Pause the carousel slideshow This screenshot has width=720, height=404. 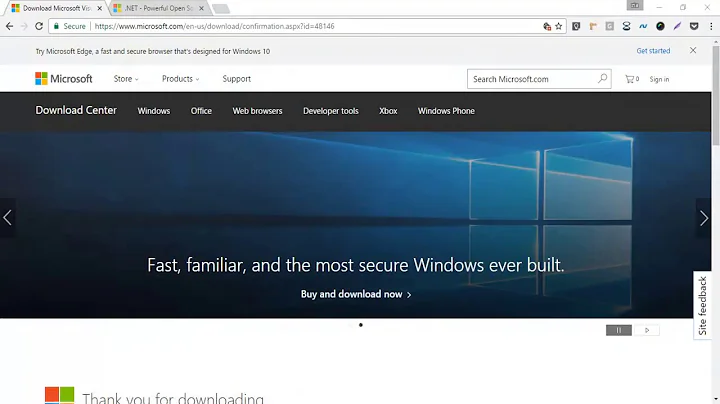[x=619, y=330]
